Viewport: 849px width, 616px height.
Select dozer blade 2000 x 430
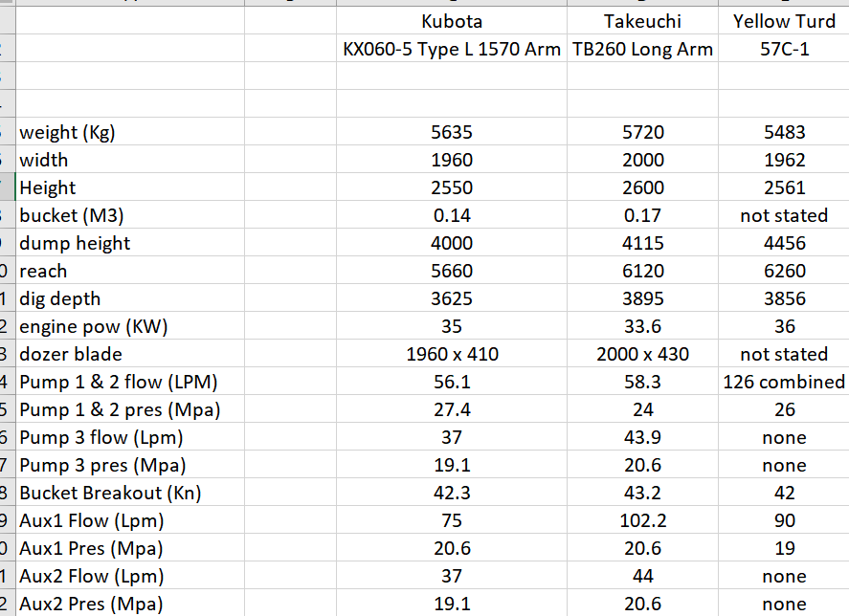tap(642, 354)
